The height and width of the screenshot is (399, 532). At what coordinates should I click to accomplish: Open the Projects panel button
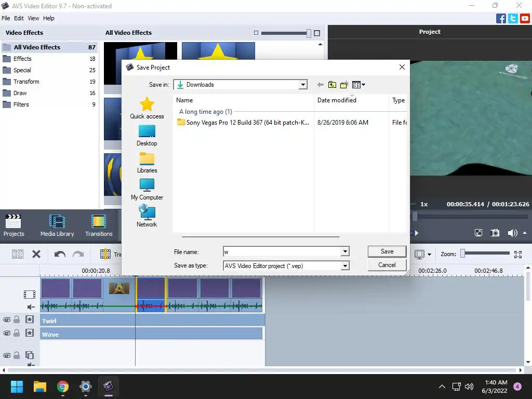point(14,225)
